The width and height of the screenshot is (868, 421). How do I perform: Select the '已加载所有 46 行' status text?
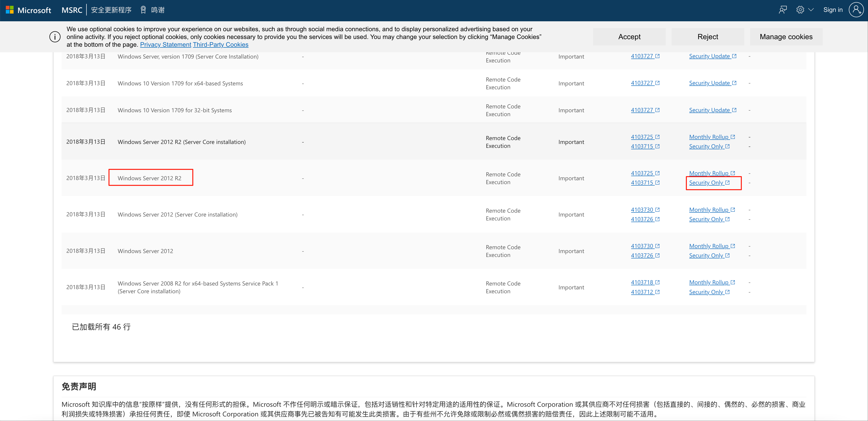tap(101, 327)
